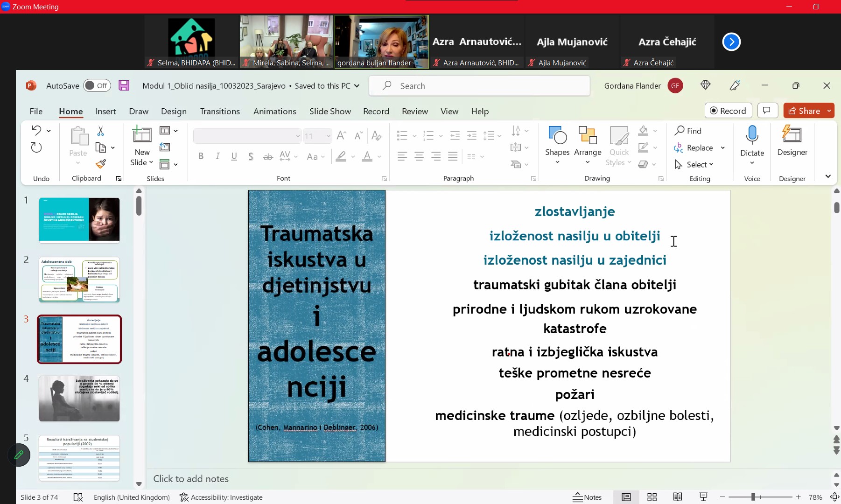Toggle the AutoSave switch
This screenshot has width=841, height=504.
[97, 85]
